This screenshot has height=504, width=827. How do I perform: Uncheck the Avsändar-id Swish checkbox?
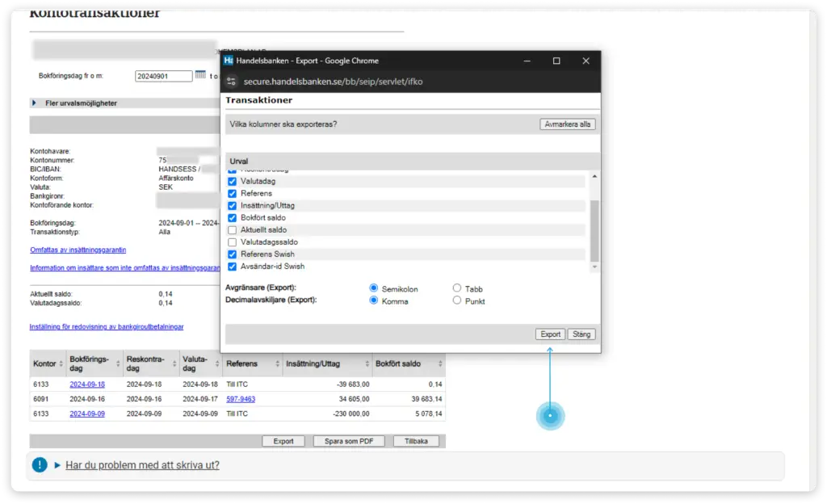coord(232,267)
